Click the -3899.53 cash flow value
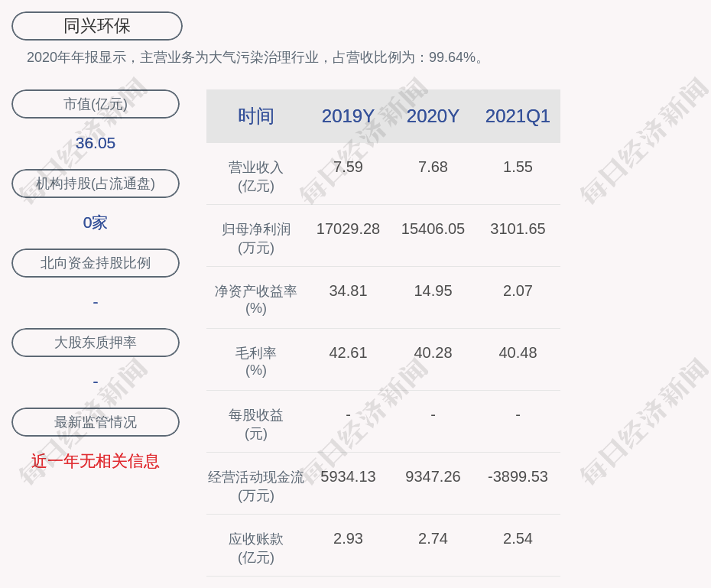This screenshot has width=711, height=588. pos(518,476)
